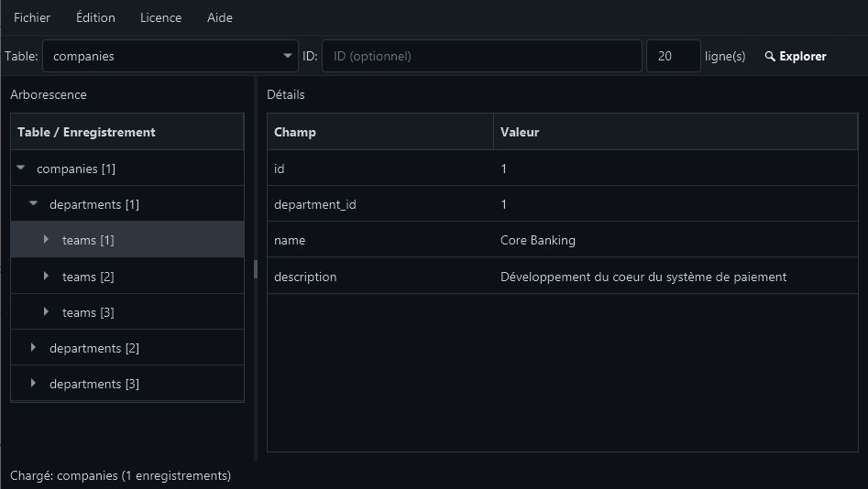Viewport: 868px width, 489px height.
Task: Click the Valeur column header
Action: click(x=675, y=132)
